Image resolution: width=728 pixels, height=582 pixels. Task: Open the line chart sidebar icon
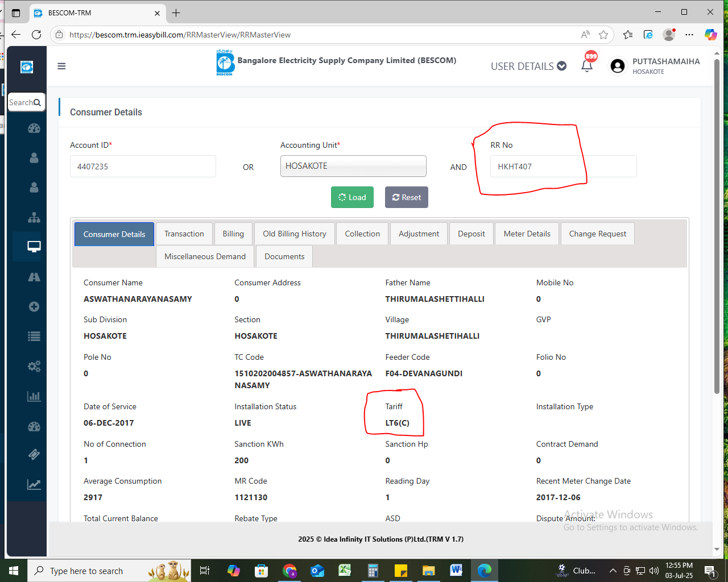pos(34,484)
